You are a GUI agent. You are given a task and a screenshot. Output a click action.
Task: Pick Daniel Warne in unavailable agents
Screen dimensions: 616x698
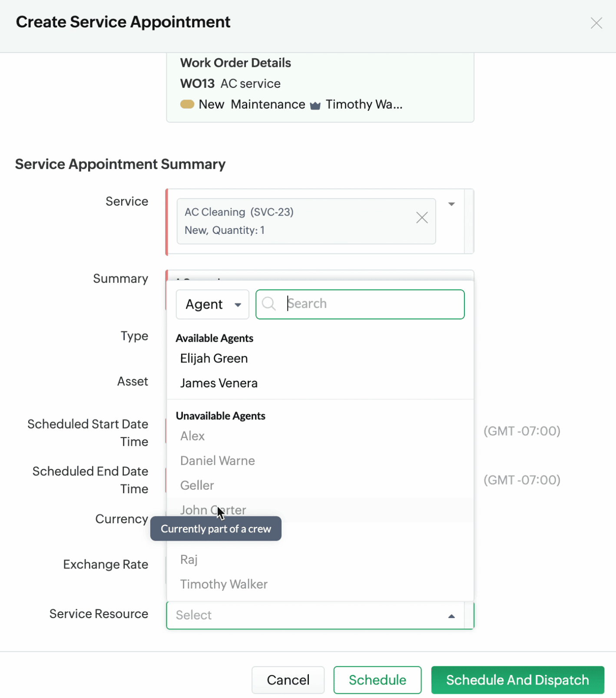click(x=217, y=461)
